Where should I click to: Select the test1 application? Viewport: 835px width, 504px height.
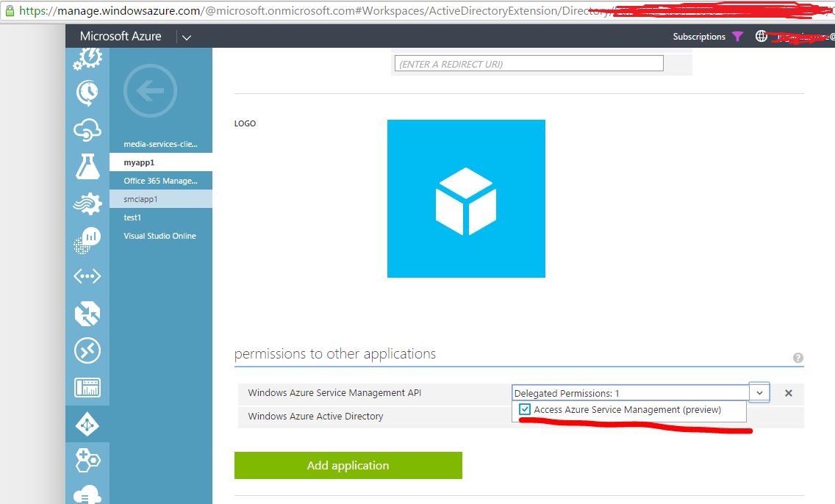click(x=161, y=217)
